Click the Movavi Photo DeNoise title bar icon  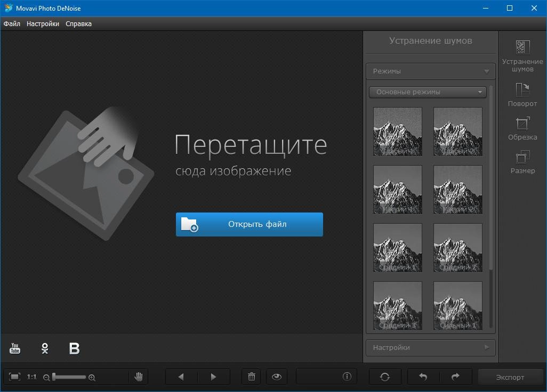[x=9, y=7]
